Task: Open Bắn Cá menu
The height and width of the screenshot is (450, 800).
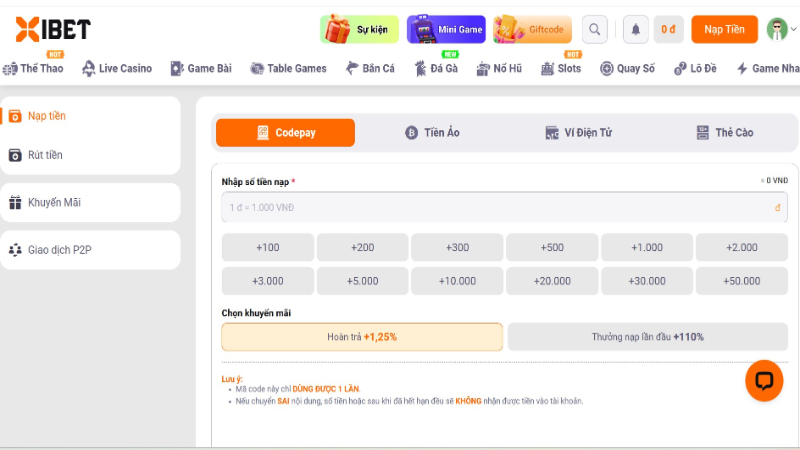Action: coord(370,68)
